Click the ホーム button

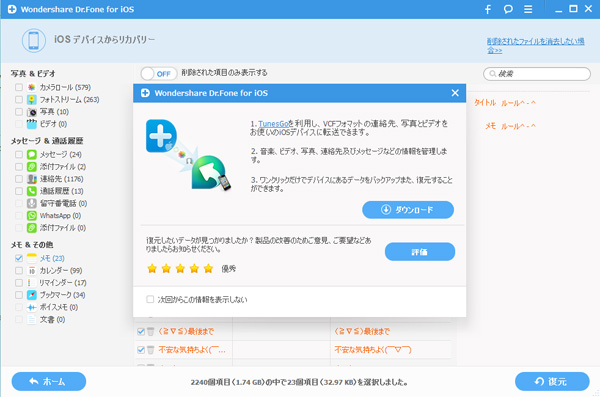(49, 381)
